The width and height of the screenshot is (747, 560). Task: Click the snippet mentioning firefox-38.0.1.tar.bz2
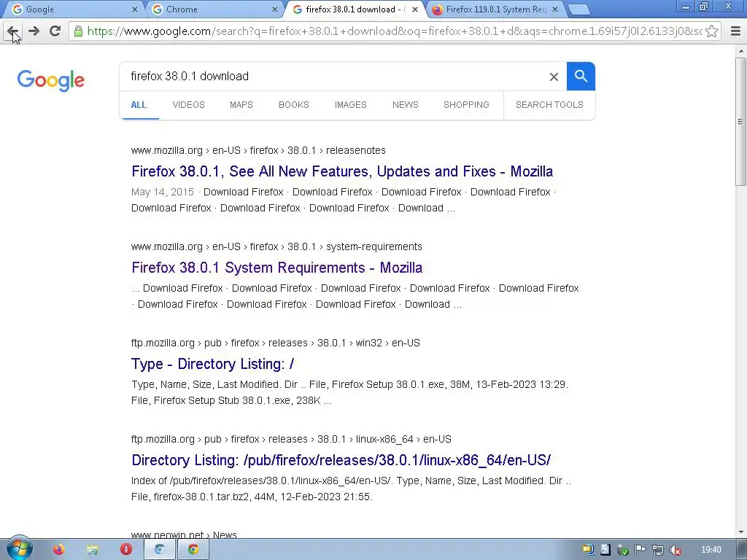351,489
